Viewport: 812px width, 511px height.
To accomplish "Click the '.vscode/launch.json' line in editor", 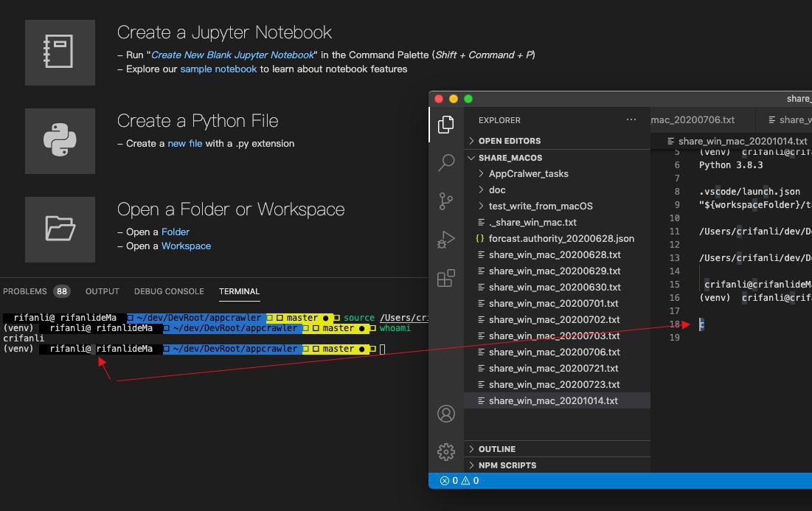I will [x=749, y=192].
